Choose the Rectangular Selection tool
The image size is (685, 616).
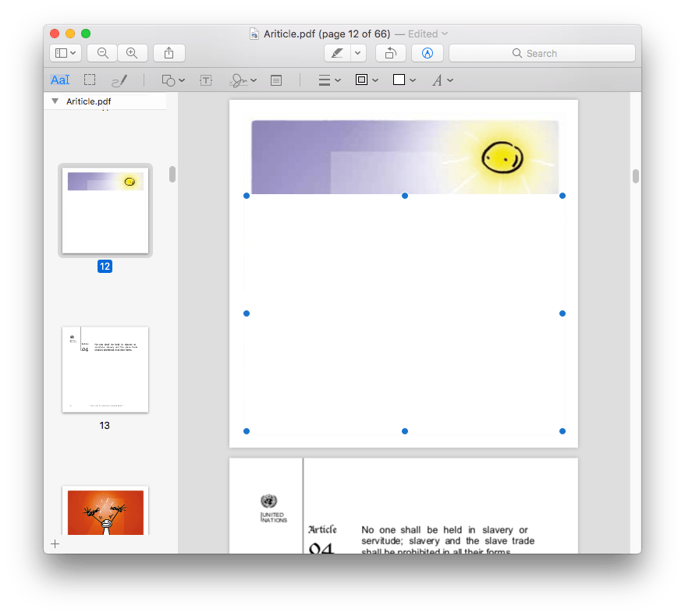point(89,80)
